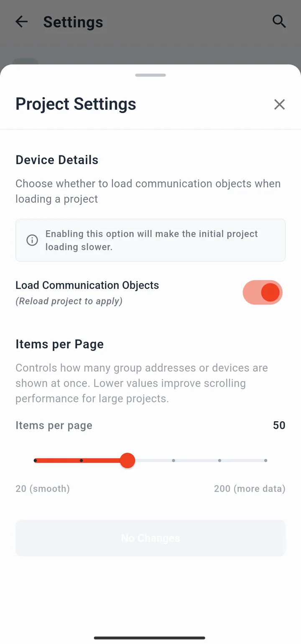The height and width of the screenshot is (644, 301).
Task: Click the slower loading warning notice box
Action: click(150, 240)
